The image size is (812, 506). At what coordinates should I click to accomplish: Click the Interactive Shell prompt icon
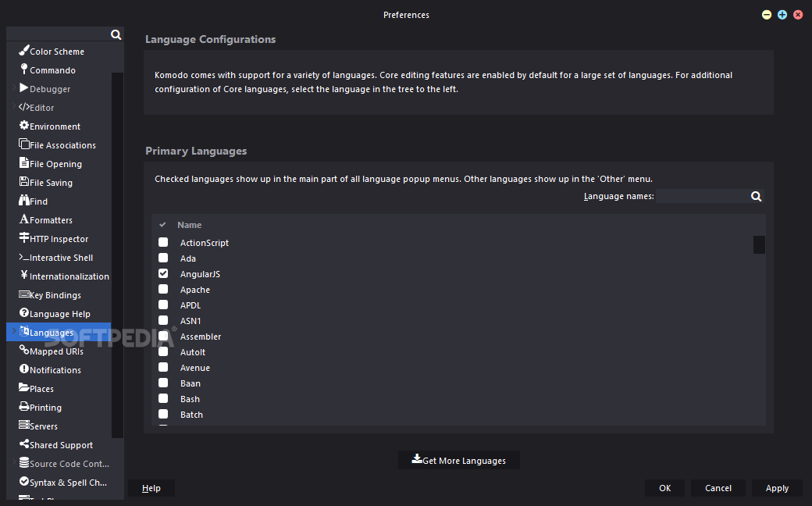point(24,256)
